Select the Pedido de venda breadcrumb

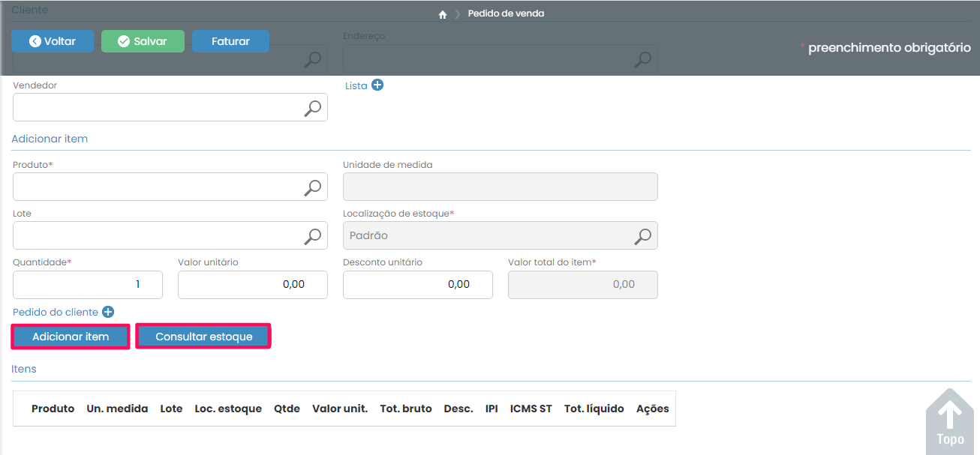506,13
